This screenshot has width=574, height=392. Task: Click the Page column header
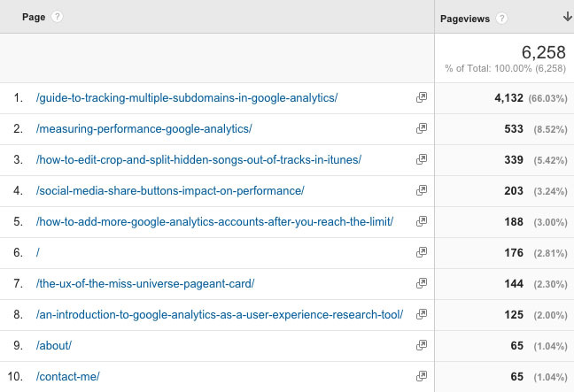34,17
